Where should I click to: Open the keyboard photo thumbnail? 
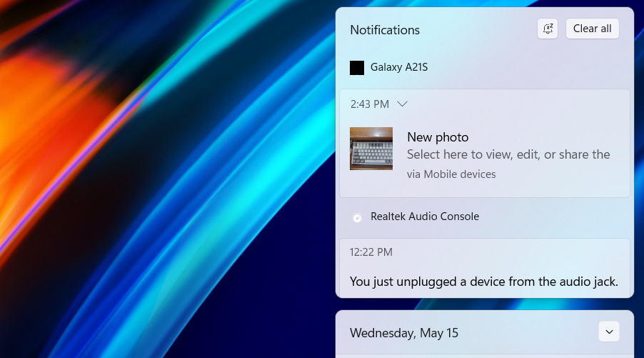tap(371, 149)
